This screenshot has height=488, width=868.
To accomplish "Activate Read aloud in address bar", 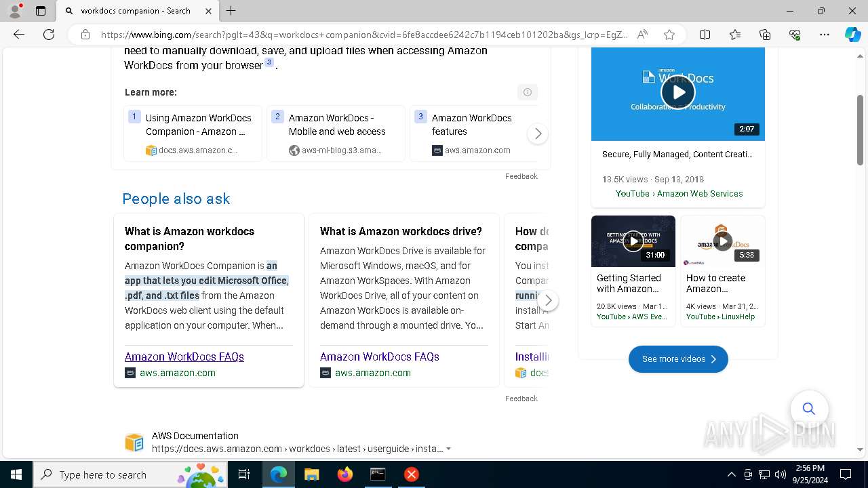I will tap(642, 35).
